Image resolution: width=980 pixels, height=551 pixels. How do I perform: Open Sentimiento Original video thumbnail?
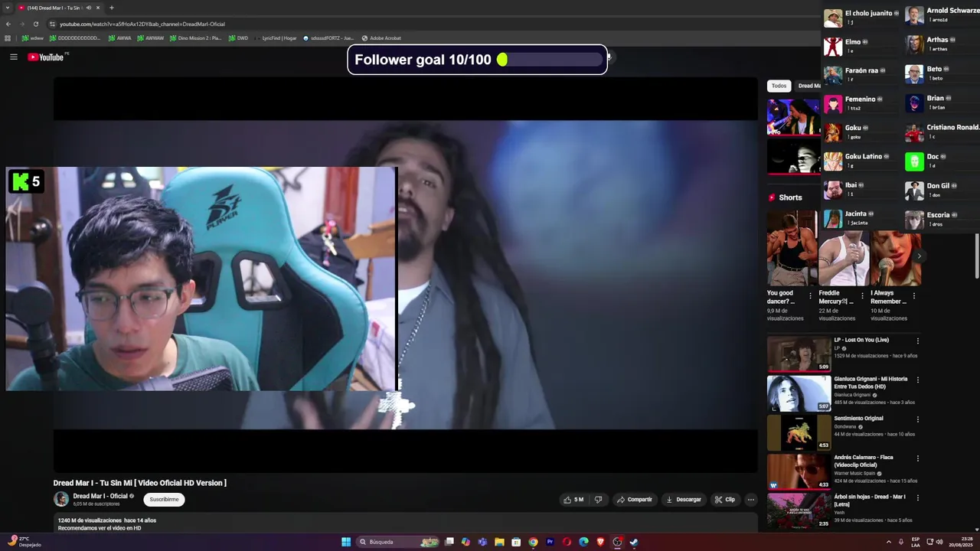tap(799, 432)
